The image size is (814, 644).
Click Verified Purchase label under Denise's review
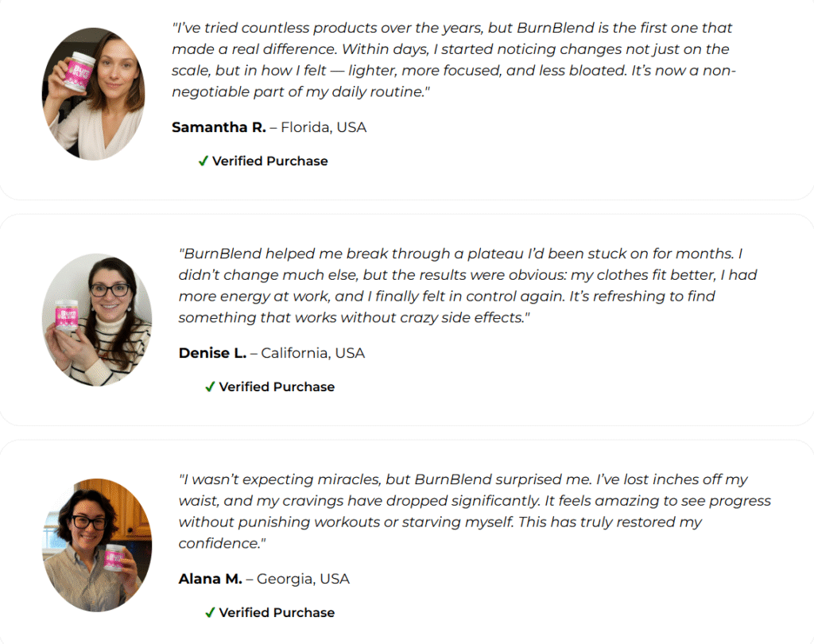[x=277, y=387]
